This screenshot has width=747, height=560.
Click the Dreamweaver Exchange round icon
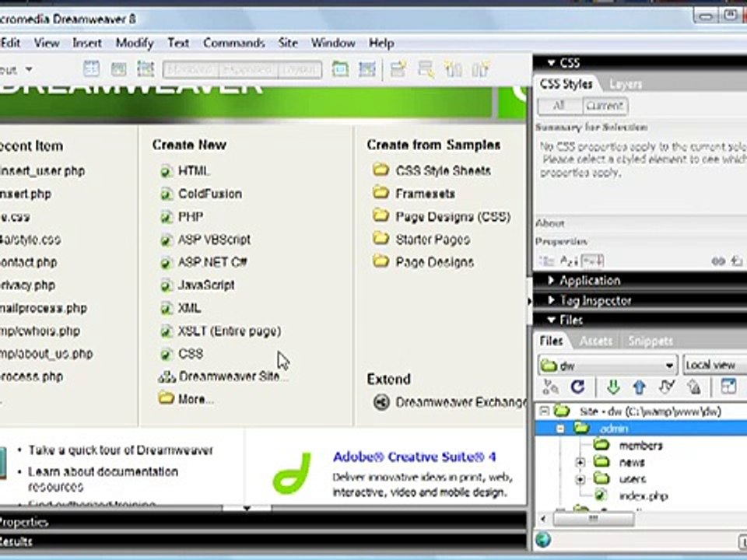click(x=381, y=402)
